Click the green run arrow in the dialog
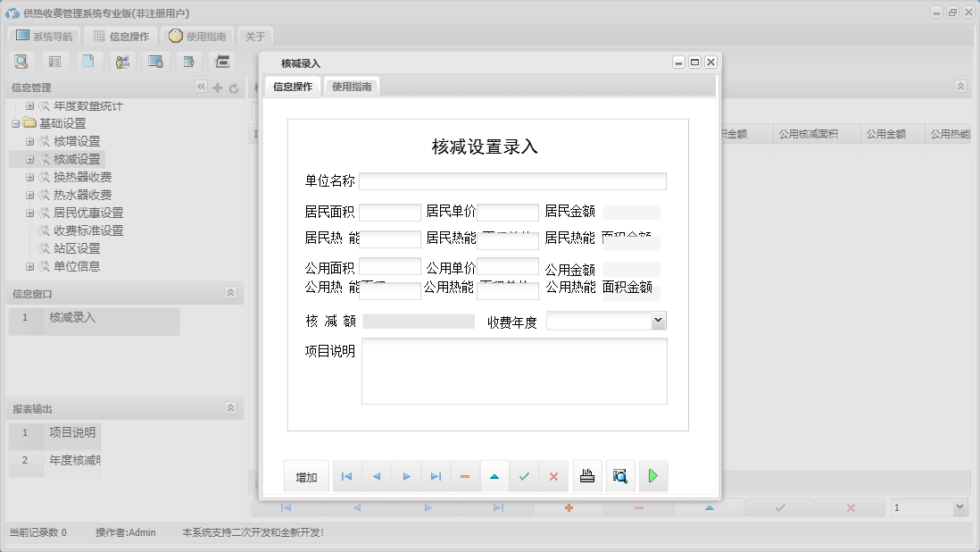This screenshot has height=552, width=980. (x=652, y=476)
